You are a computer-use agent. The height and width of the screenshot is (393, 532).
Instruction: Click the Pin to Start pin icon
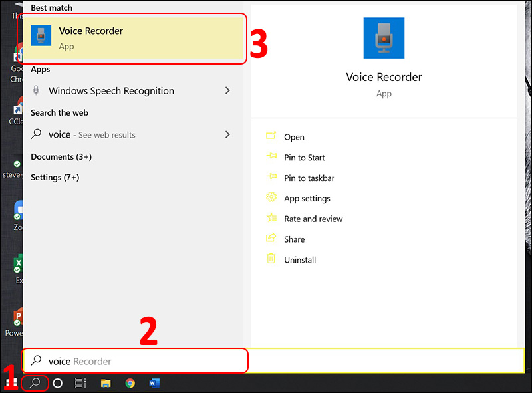click(271, 156)
